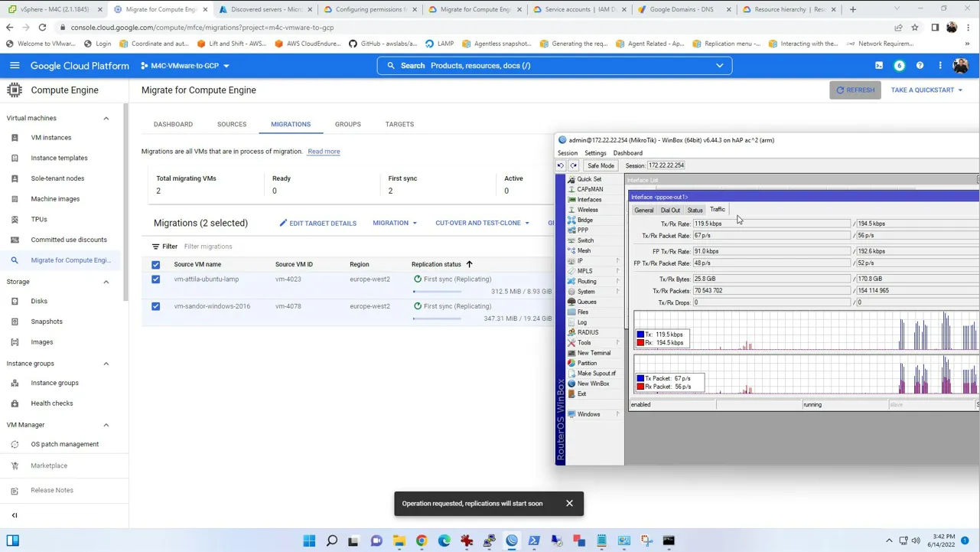Open Chrome from the taskbar
Screen dimensions: 980x552
pos(422,541)
